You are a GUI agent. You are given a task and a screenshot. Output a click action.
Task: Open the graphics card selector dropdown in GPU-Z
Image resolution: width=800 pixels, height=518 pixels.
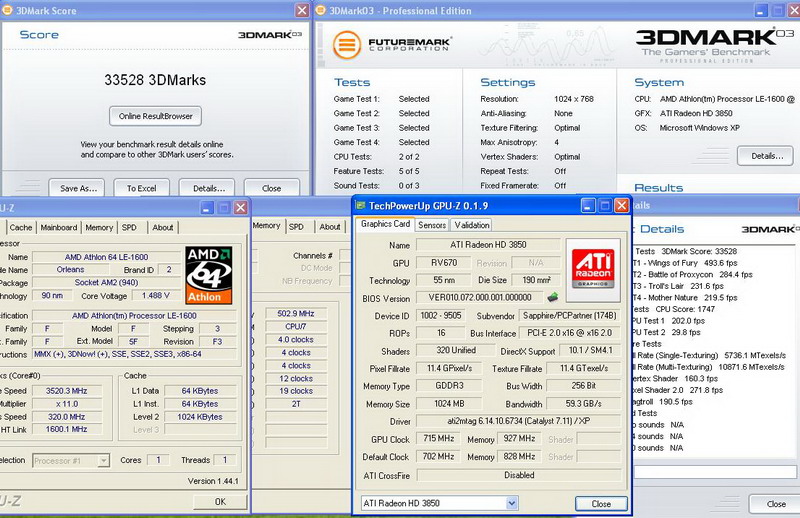click(512, 503)
